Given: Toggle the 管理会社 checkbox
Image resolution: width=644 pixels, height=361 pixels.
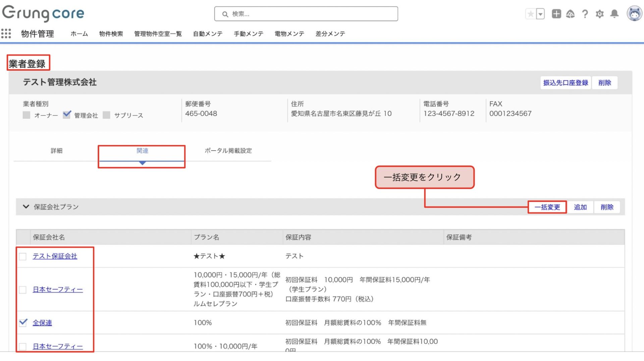Looking at the screenshot, I should [x=67, y=115].
